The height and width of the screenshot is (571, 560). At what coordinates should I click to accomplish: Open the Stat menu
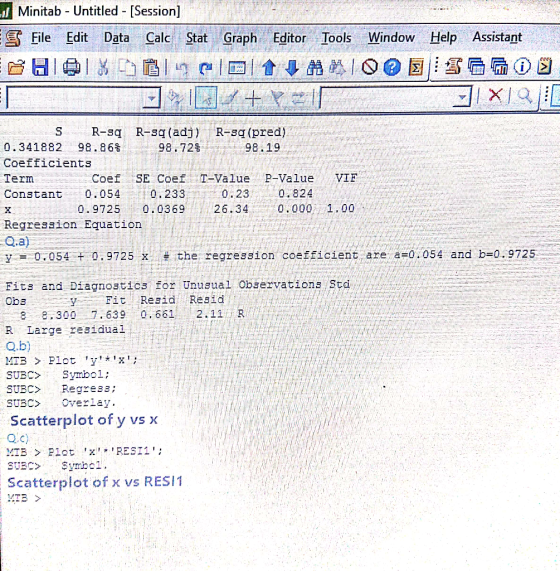197,38
